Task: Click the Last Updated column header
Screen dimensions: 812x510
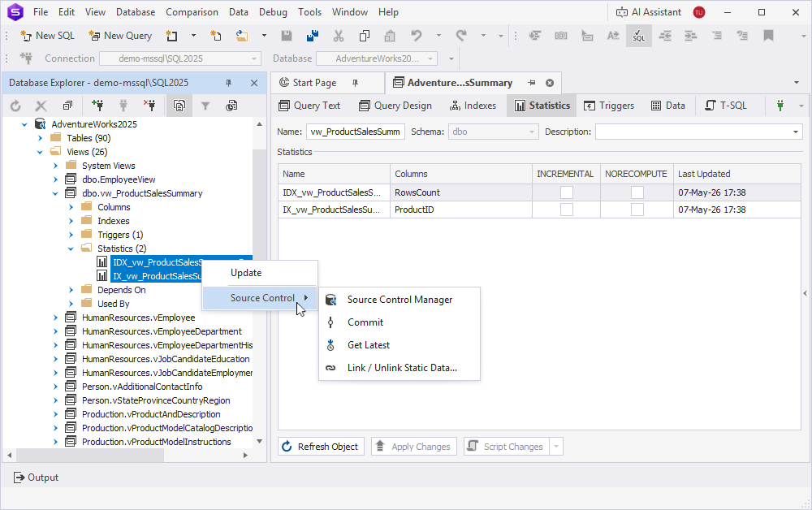Action: [737, 174]
